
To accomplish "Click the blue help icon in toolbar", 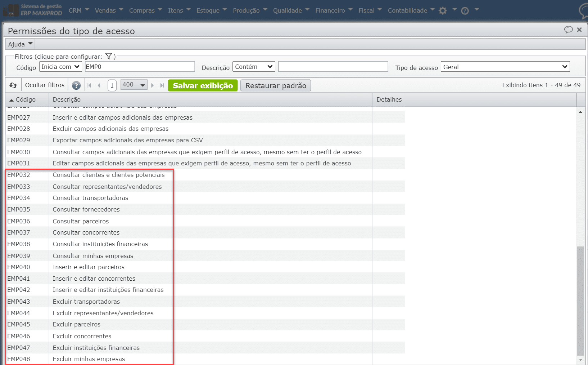I will tap(76, 85).
